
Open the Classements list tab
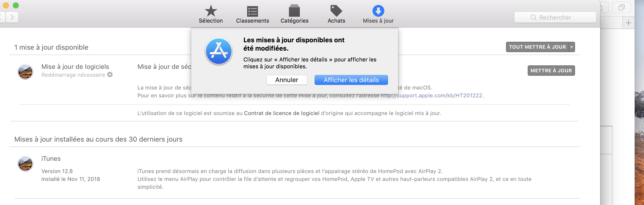coord(252,14)
